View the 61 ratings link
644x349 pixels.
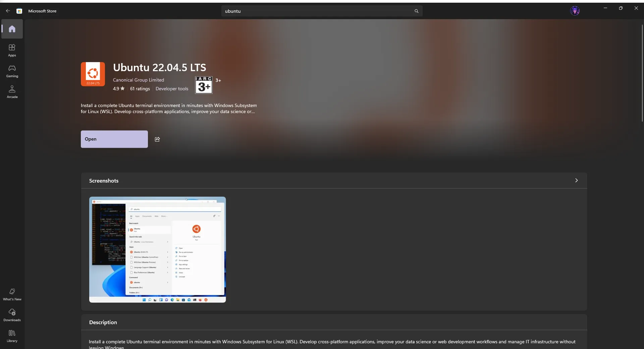[x=140, y=89]
